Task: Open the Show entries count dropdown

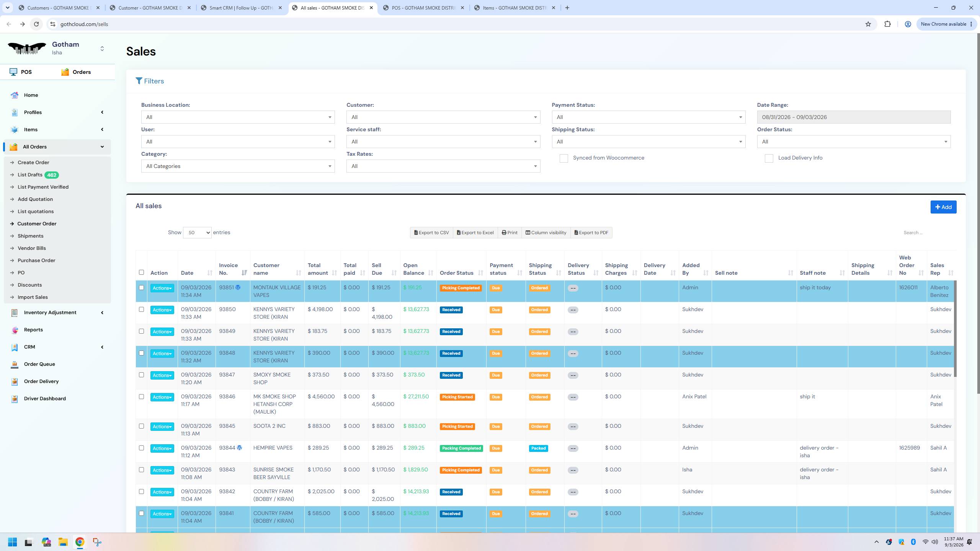Action: [197, 233]
